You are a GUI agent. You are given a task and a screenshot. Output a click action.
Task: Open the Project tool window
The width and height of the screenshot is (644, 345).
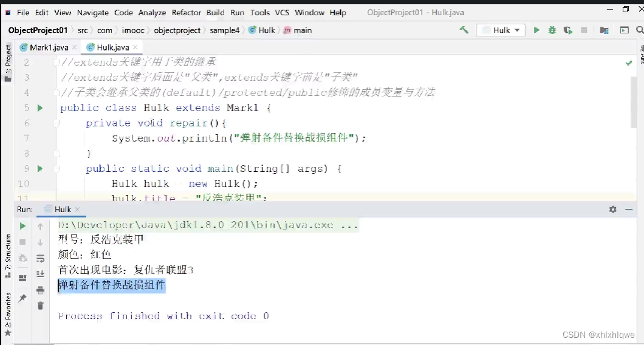[x=7, y=63]
